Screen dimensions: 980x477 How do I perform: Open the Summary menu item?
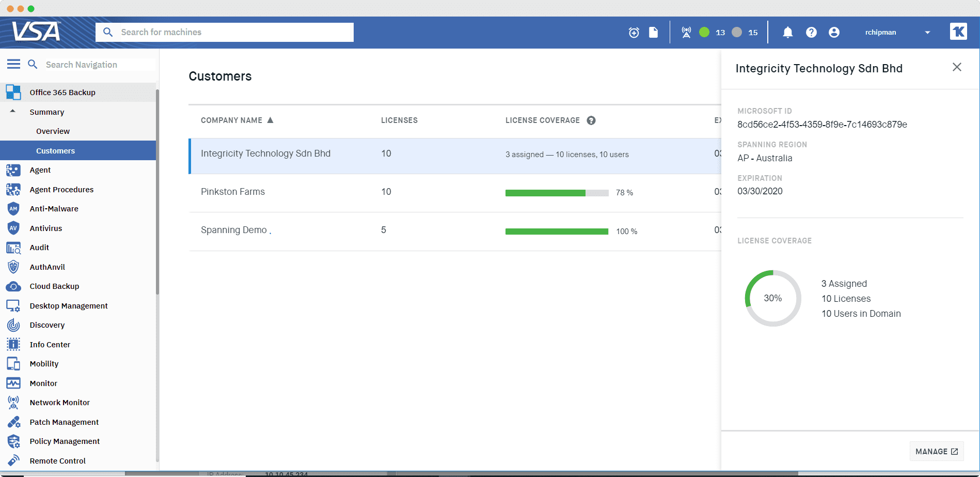(47, 112)
